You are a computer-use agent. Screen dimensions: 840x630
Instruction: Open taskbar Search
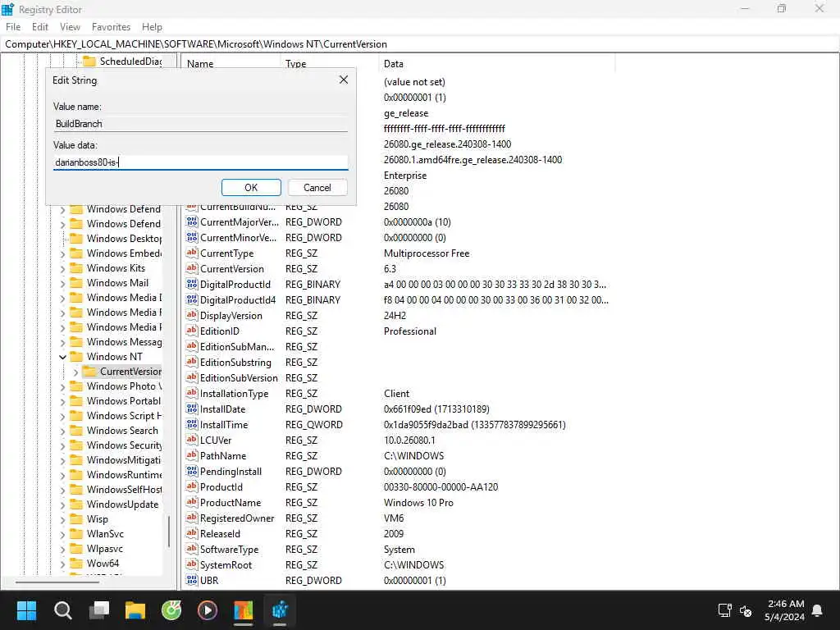(62, 610)
